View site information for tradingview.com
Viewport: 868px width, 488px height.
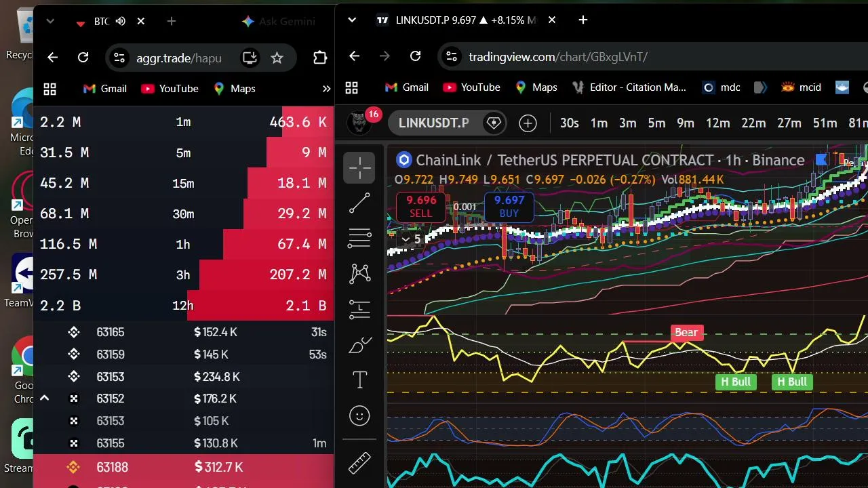pos(451,56)
